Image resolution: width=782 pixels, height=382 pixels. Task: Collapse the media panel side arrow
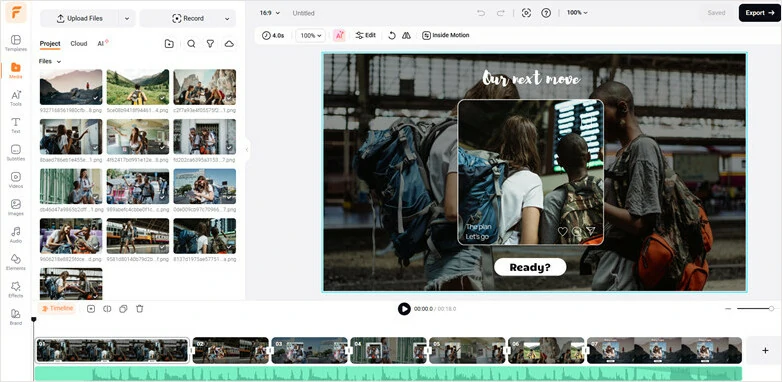point(246,149)
